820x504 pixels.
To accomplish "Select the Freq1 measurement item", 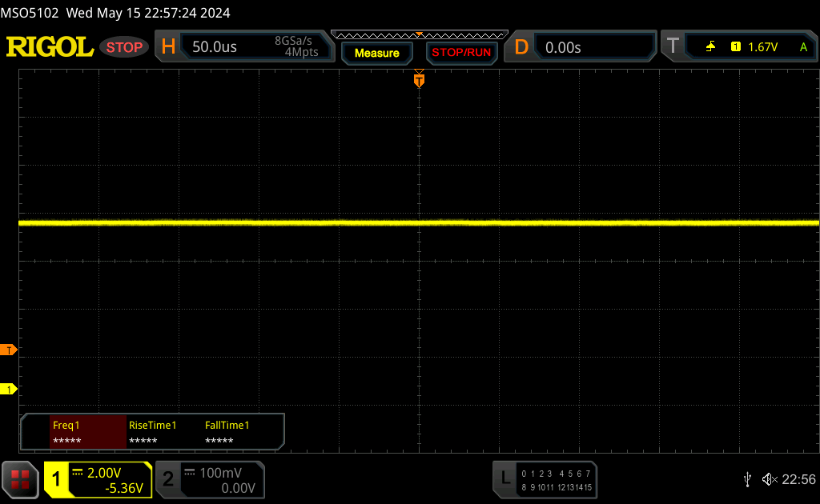I will point(88,432).
